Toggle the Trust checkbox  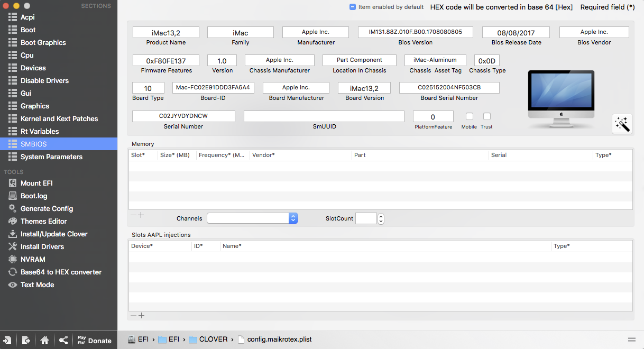click(487, 117)
